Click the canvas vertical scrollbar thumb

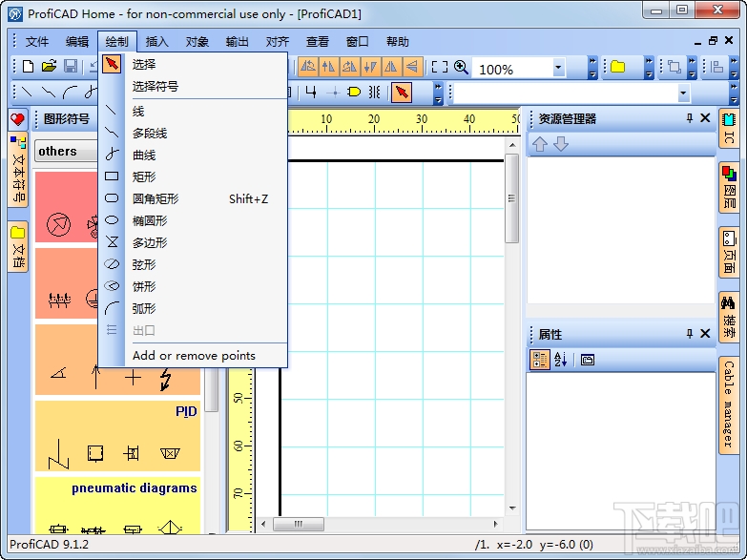pyautogui.click(x=512, y=198)
